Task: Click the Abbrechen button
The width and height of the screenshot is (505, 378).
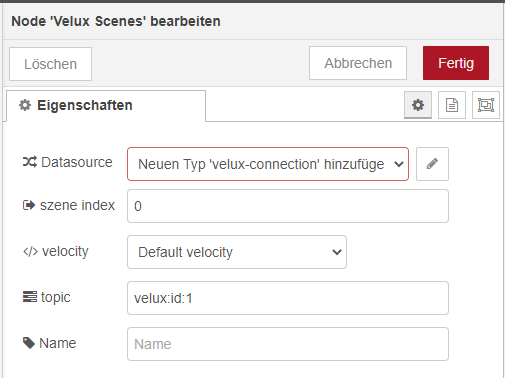Action: [x=358, y=63]
